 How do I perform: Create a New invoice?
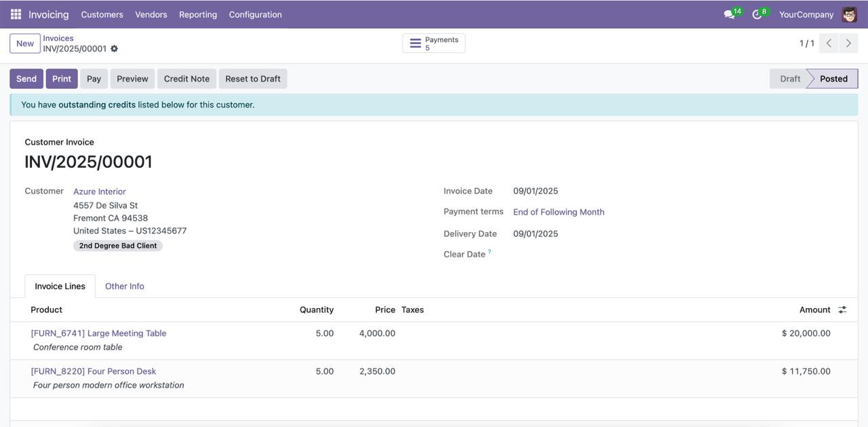25,43
